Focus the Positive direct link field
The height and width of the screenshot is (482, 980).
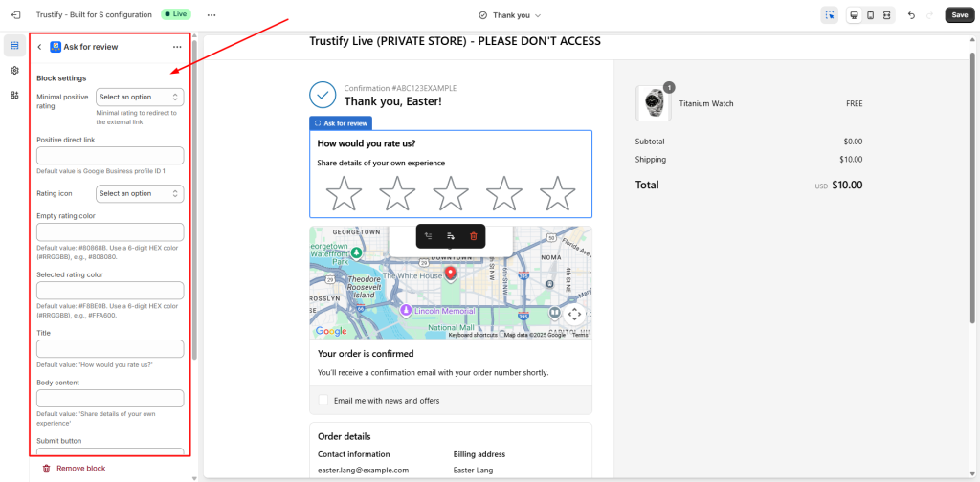click(110, 156)
